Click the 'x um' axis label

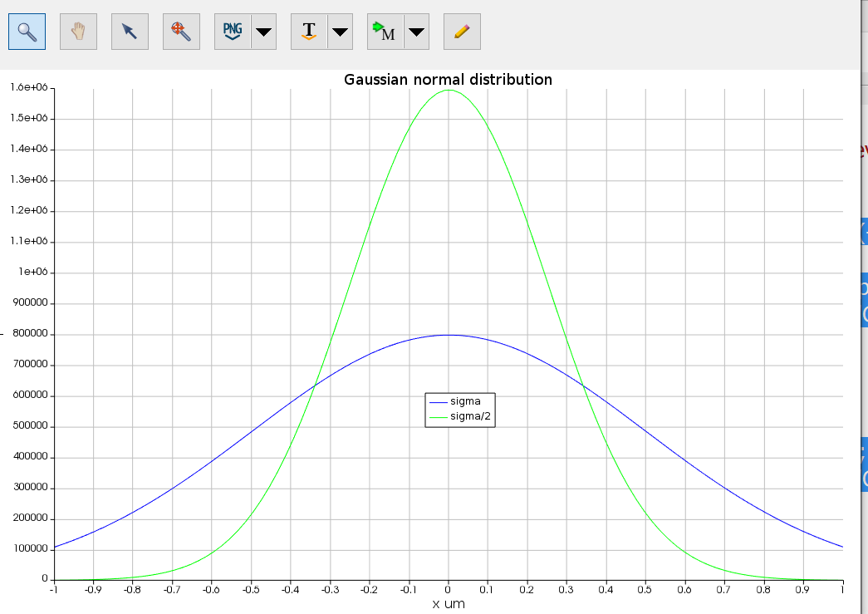click(x=449, y=604)
